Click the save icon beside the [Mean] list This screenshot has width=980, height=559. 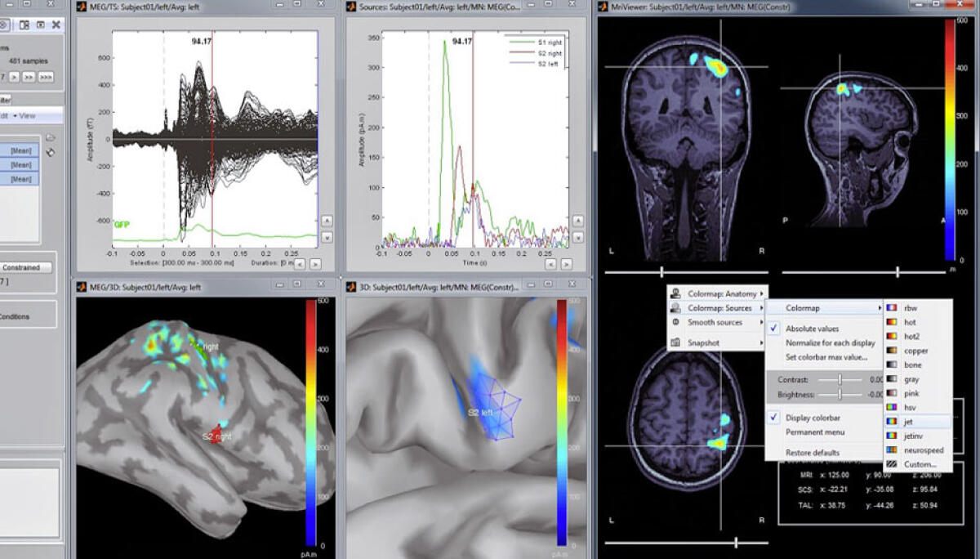click(x=51, y=152)
